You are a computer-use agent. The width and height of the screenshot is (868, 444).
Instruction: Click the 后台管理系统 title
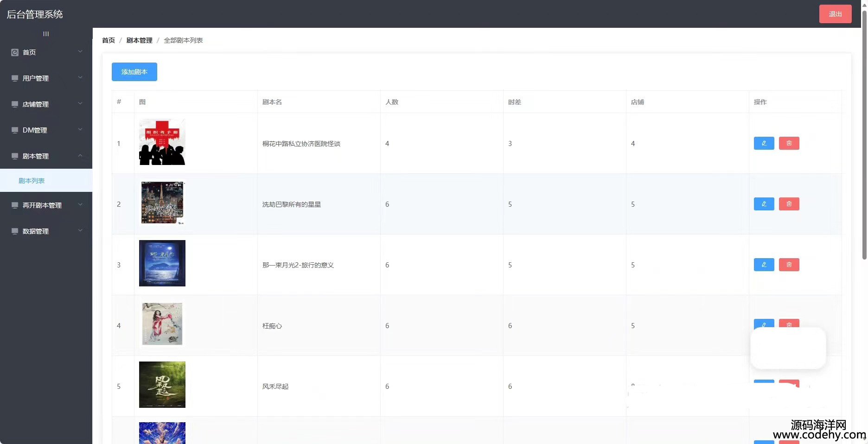[x=35, y=14]
